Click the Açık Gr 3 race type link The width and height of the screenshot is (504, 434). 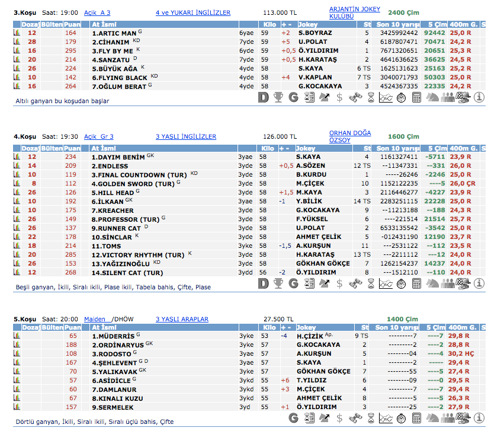click(99, 136)
